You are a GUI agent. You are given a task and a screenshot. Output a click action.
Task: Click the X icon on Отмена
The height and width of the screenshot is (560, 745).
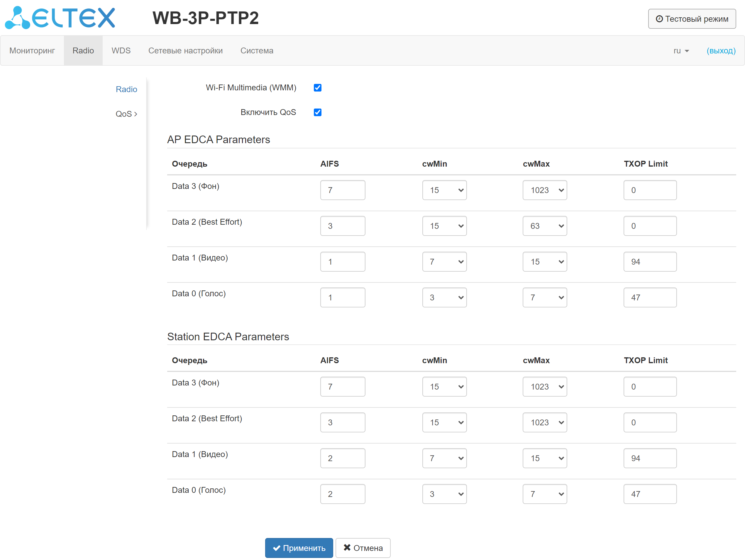coord(347,548)
